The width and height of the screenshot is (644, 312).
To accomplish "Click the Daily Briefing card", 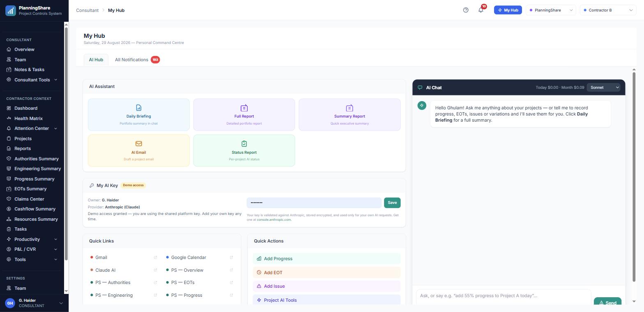I will 139,115.
